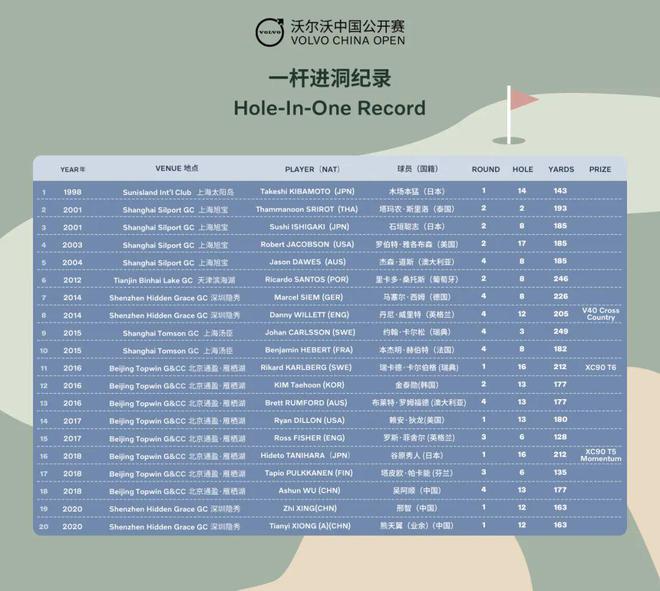Click the 'YARDS' column header
The height and width of the screenshot is (591, 660).
point(561,169)
